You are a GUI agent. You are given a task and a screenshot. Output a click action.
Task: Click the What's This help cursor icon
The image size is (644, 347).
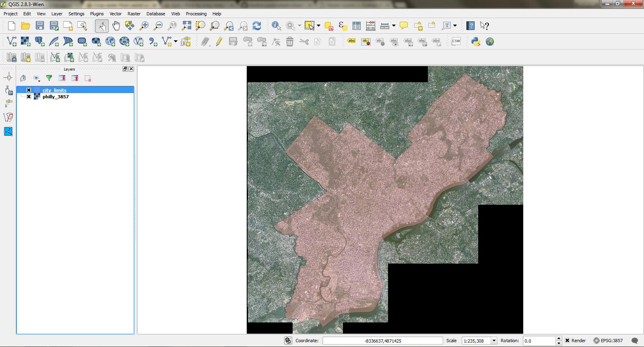click(485, 26)
